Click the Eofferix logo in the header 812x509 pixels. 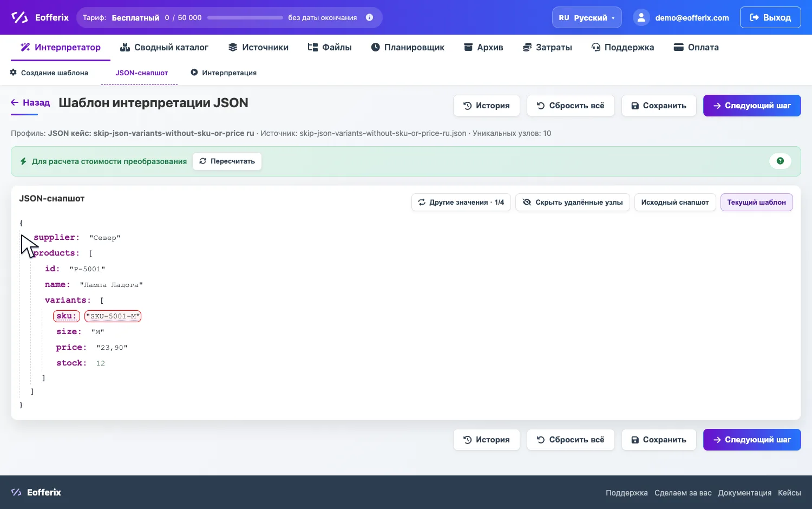(40, 17)
